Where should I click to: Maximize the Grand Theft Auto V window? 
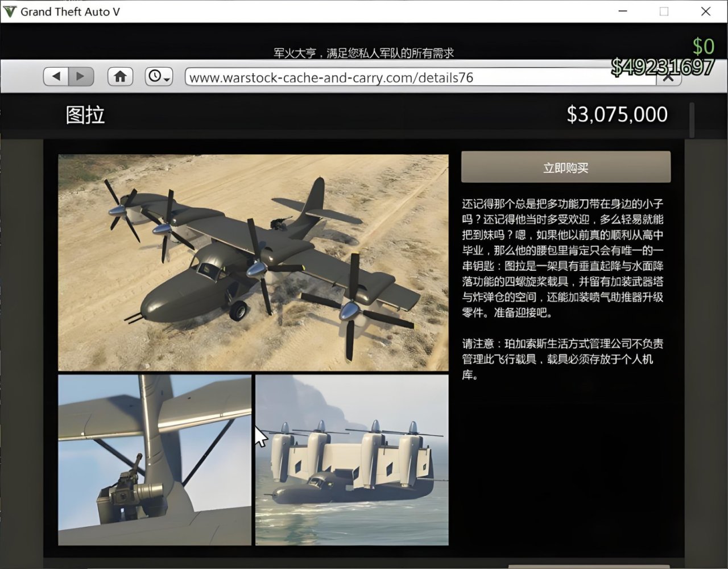664,11
